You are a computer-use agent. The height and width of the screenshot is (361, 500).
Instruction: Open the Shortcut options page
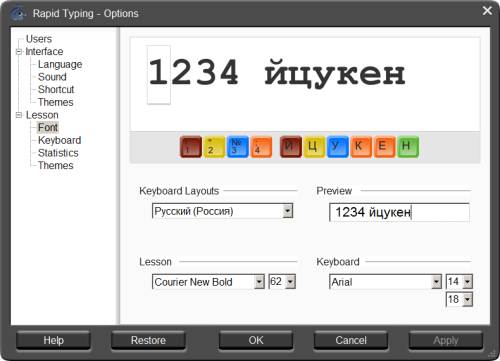pyautogui.click(x=56, y=90)
